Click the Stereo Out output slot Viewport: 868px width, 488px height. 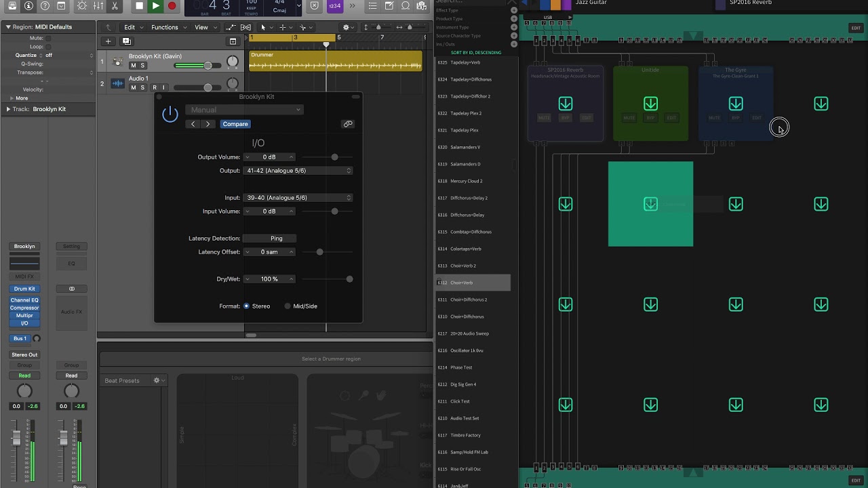tap(24, 354)
